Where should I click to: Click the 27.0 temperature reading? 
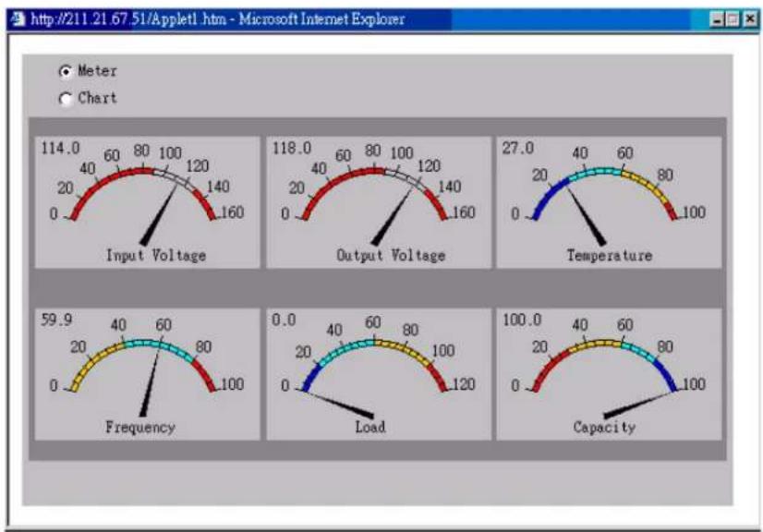(517, 148)
